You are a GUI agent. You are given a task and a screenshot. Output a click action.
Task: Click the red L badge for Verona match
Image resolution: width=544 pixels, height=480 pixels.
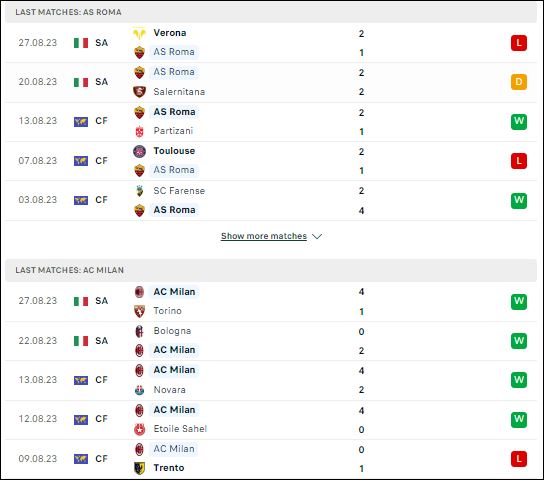click(x=519, y=43)
